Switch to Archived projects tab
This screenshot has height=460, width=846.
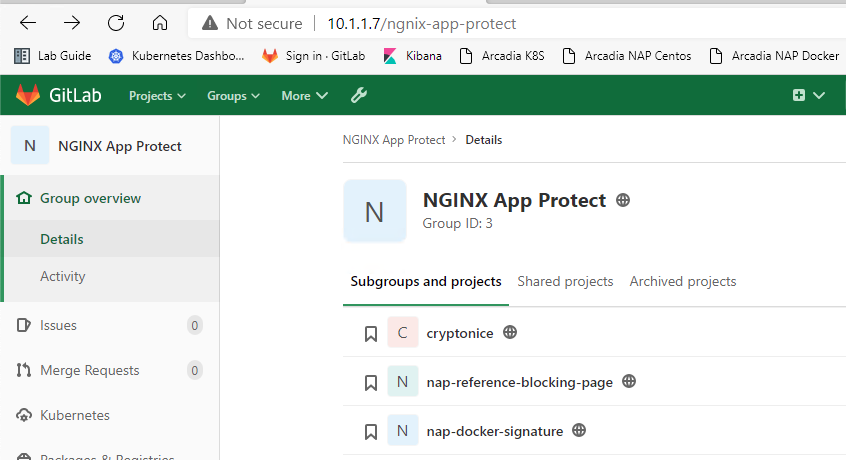tap(683, 282)
